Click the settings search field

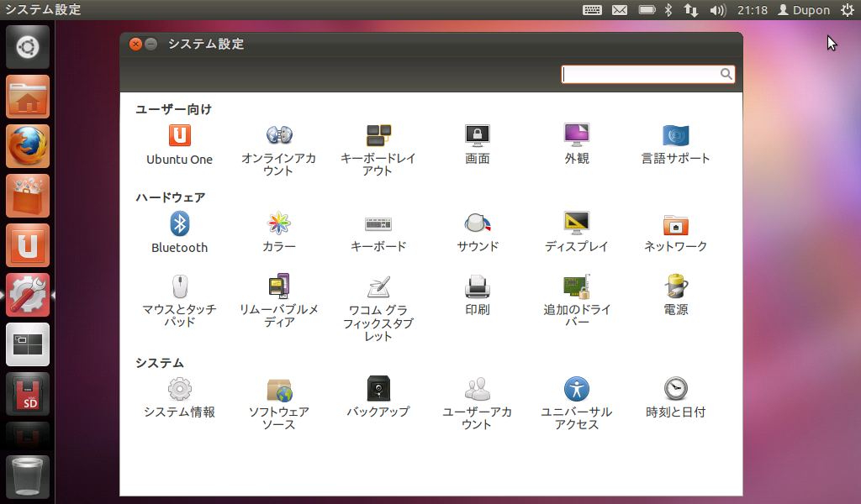[647, 74]
